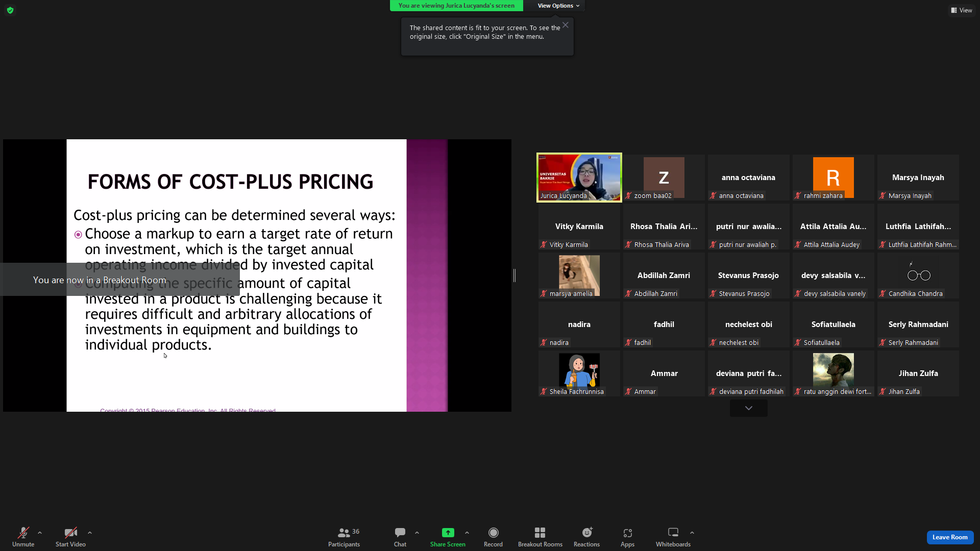The height and width of the screenshot is (551, 980).
Task: Click the green screen-viewing status banner
Action: pos(456,6)
